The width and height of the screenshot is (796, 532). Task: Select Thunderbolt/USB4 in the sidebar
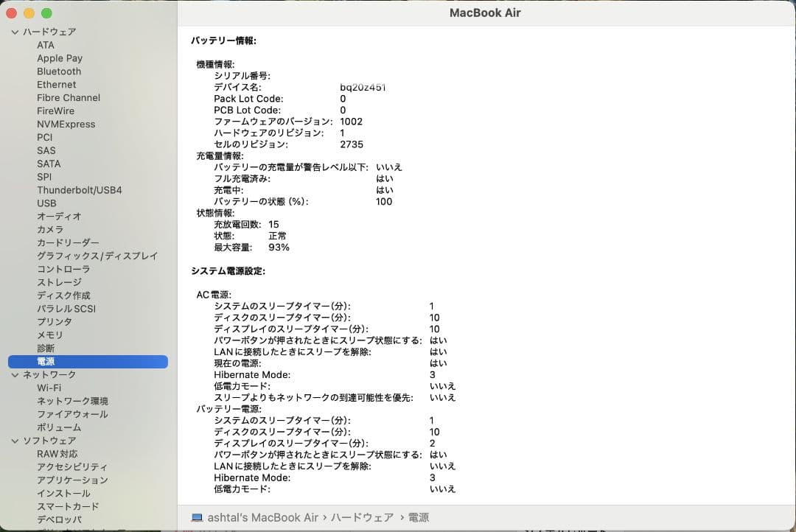(80, 190)
